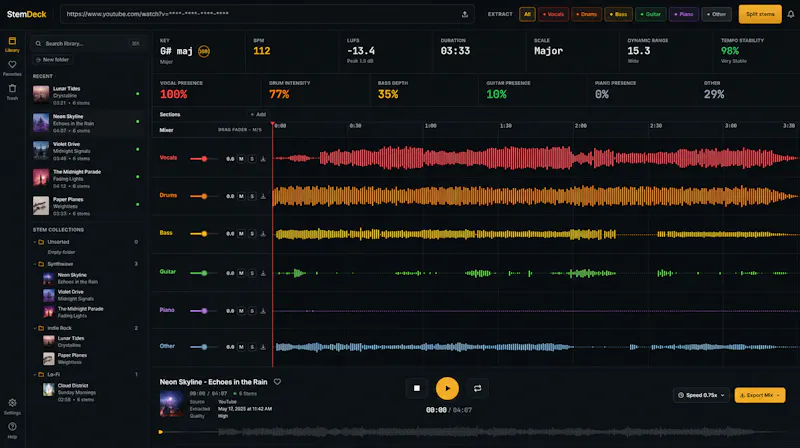Collapse the Lo-Fi collection folder
The image size is (800, 448).
pyautogui.click(x=35, y=375)
